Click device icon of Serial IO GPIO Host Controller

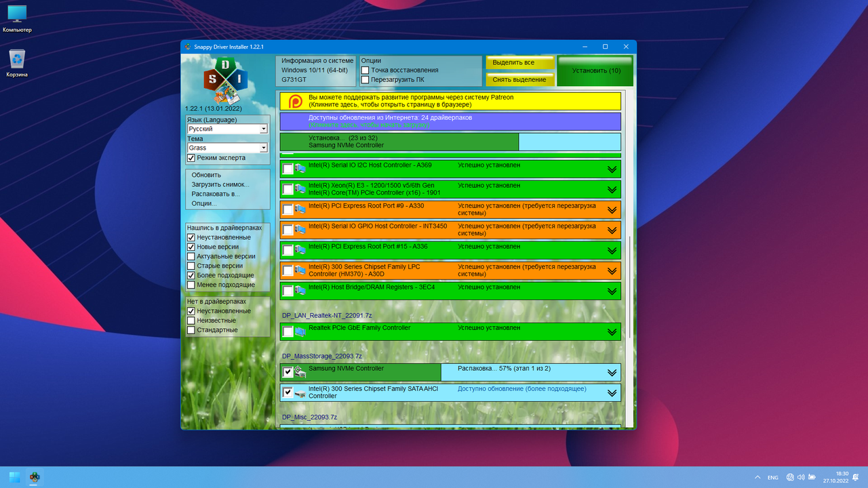point(300,230)
